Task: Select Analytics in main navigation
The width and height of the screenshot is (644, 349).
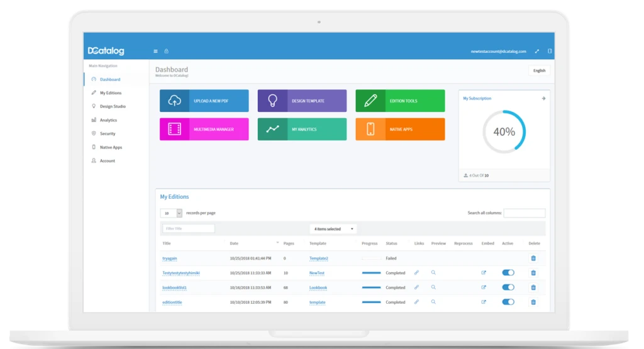Action: click(x=108, y=120)
